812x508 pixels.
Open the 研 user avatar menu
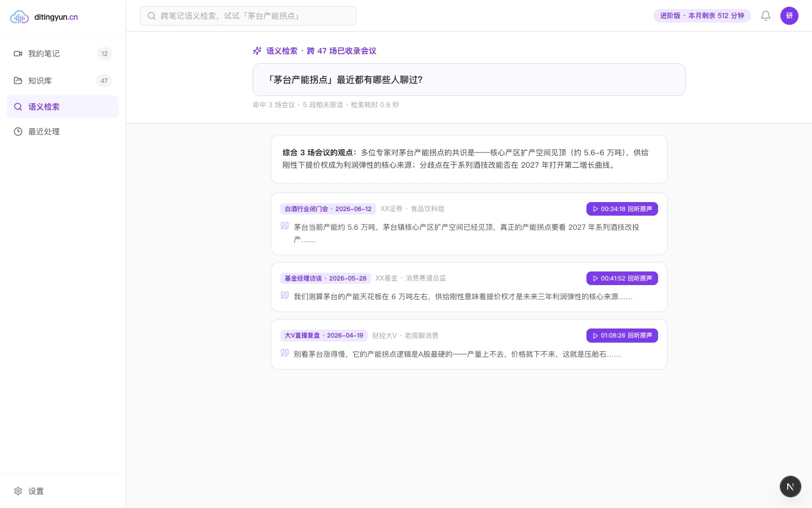789,16
